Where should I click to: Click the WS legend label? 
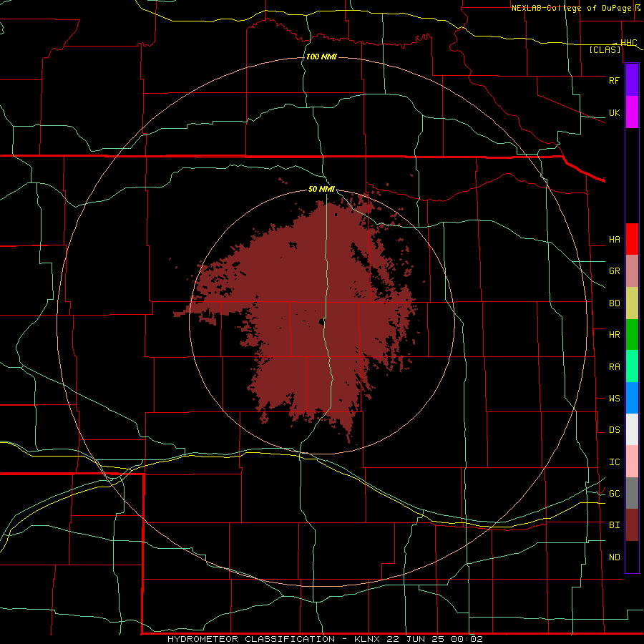[x=614, y=399]
